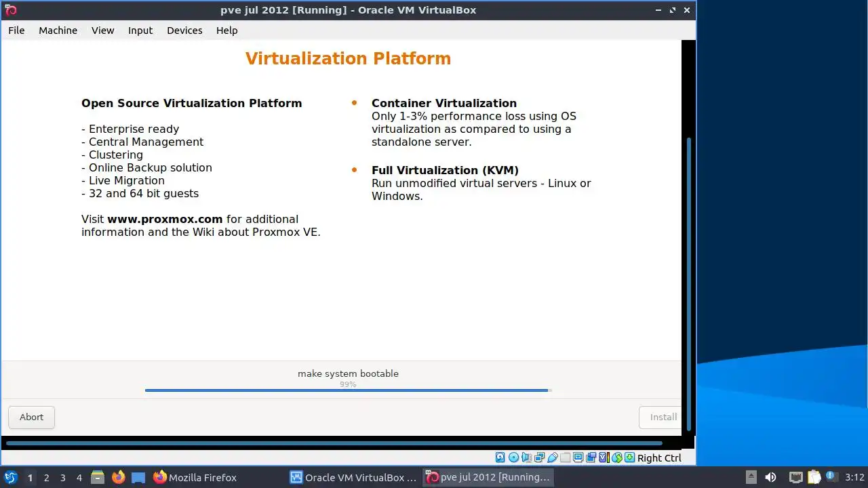Viewport: 868px width, 488px height.
Task: Click the wired network tray icon
Action: pos(795,477)
